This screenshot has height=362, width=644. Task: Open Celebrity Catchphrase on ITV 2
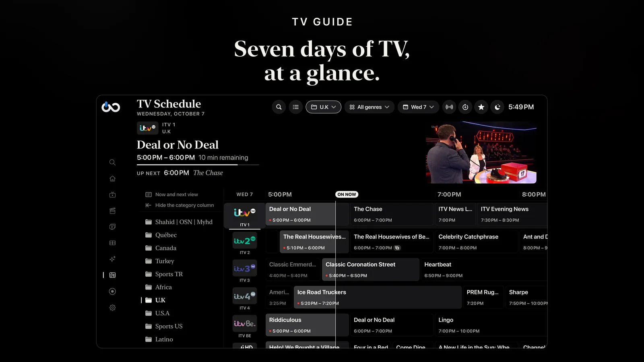477,242
